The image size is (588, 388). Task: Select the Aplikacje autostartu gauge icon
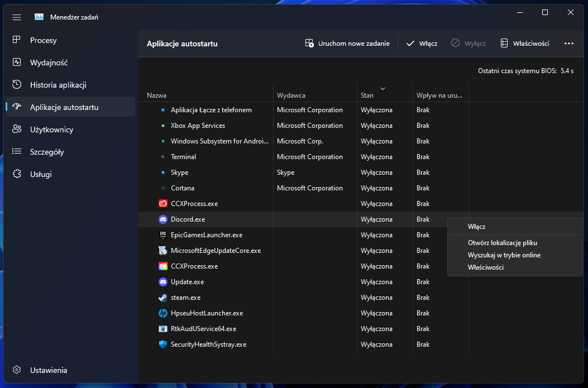click(x=17, y=107)
